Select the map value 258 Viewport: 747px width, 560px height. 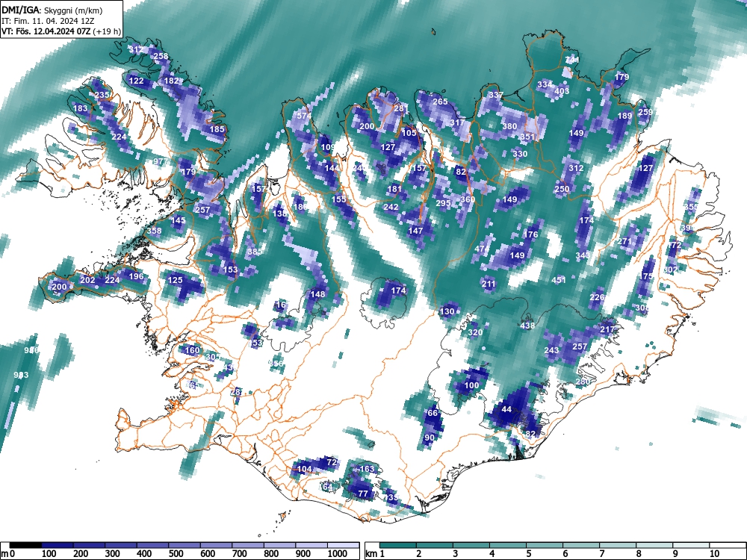click(161, 56)
